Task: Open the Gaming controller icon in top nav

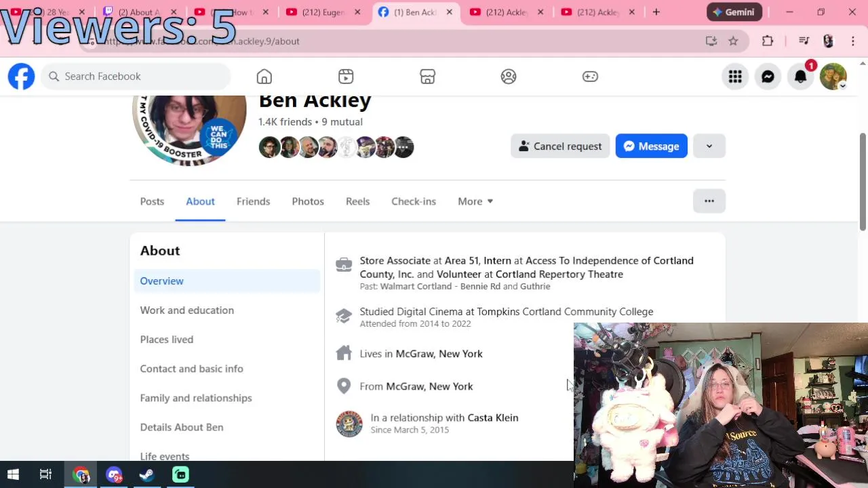Action: tap(590, 77)
